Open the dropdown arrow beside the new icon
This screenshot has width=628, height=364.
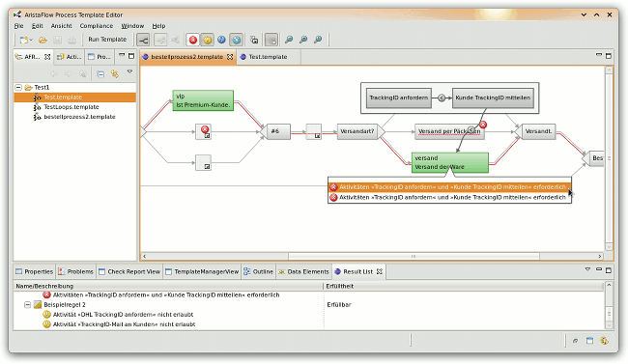31,40
